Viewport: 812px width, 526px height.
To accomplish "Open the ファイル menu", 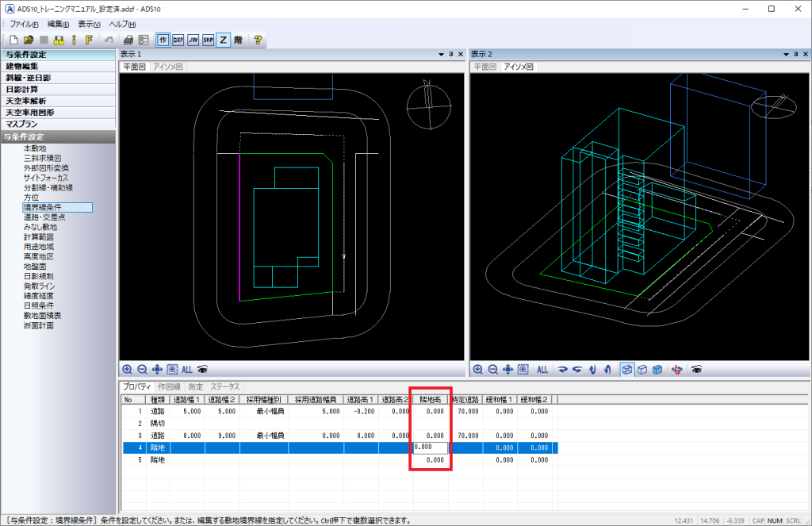I will coord(25,25).
